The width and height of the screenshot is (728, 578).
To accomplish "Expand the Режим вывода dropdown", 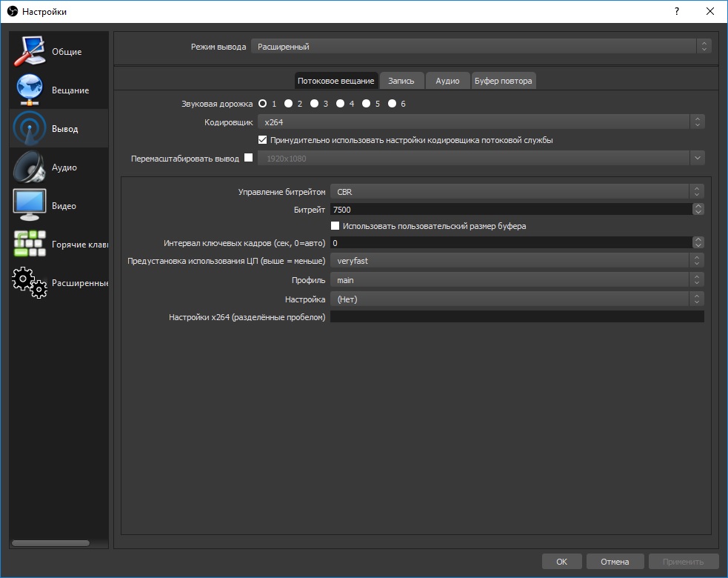I will click(x=481, y=47).
